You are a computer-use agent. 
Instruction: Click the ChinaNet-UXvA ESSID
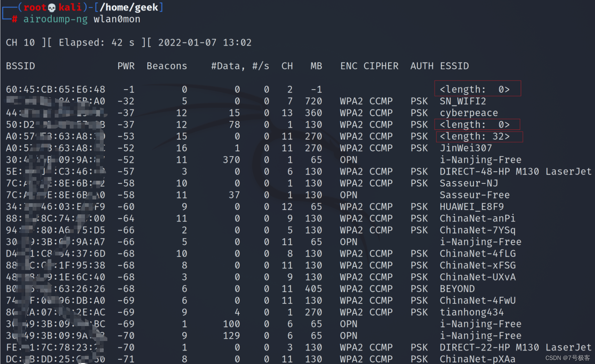click(477, 277)
